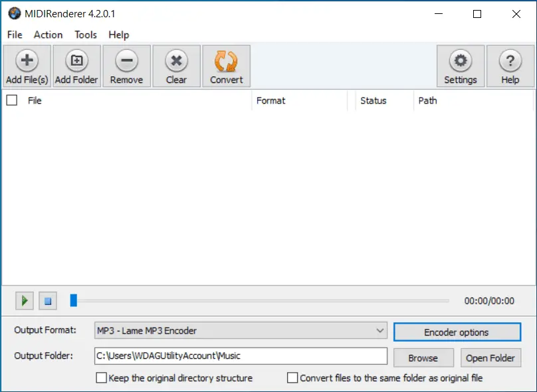
Task: Enable Convert files to the same folder
Action: pos(292,378)
